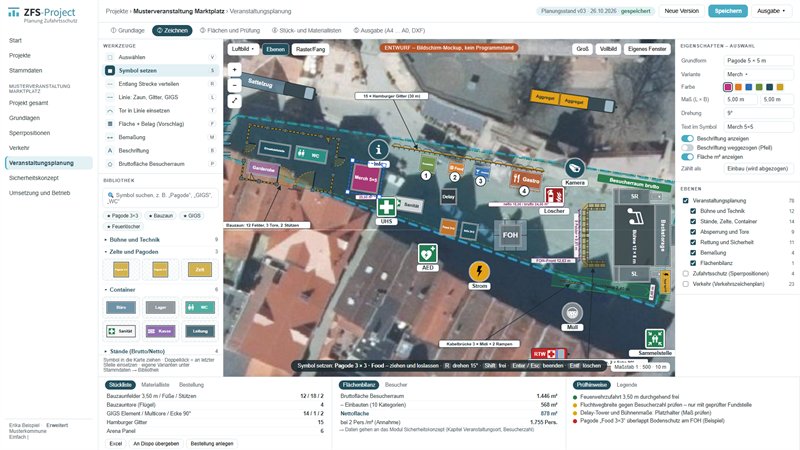Uncheck the Bühne und Technik layer
Image resolution: width=800 pixels, height=450 pixels.
coord(693,211)
